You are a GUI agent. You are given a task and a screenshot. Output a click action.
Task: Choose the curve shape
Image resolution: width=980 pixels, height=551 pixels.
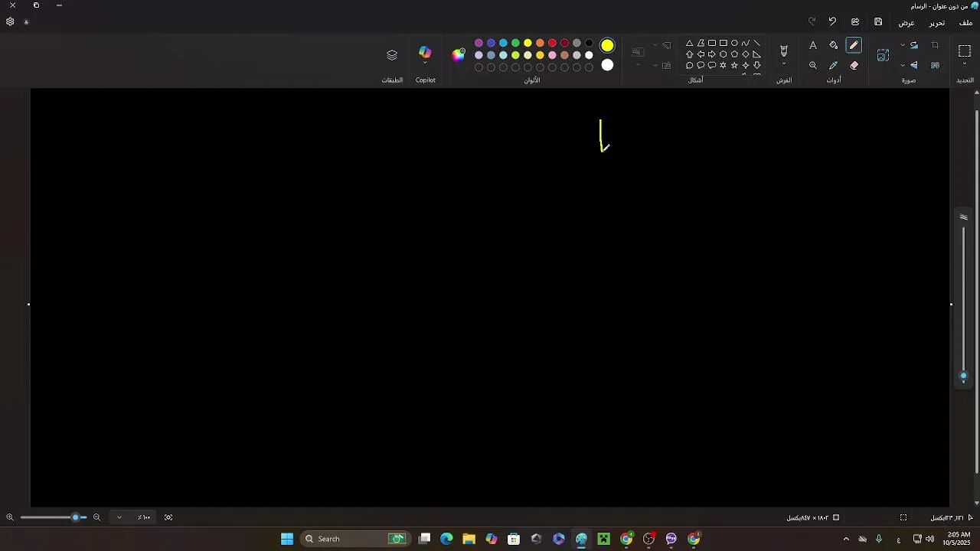coord(746,44)
